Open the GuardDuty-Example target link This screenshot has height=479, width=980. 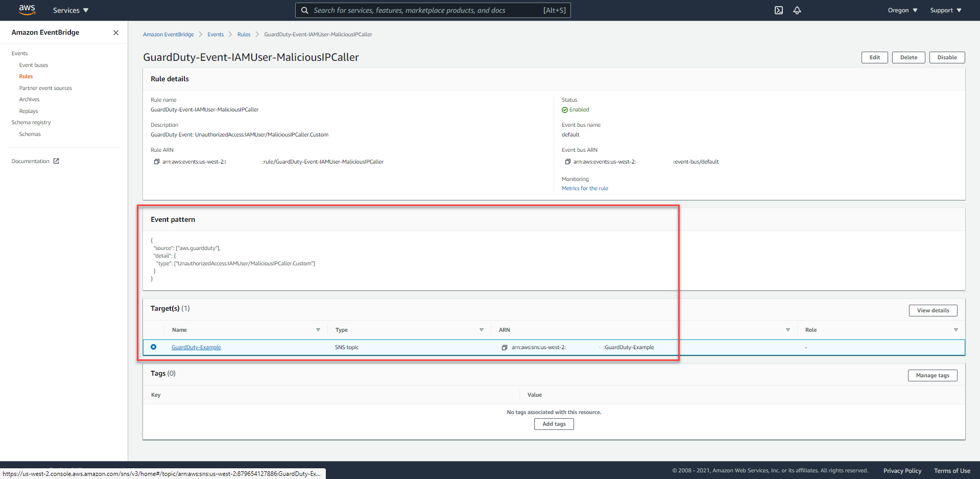point(196,347)
